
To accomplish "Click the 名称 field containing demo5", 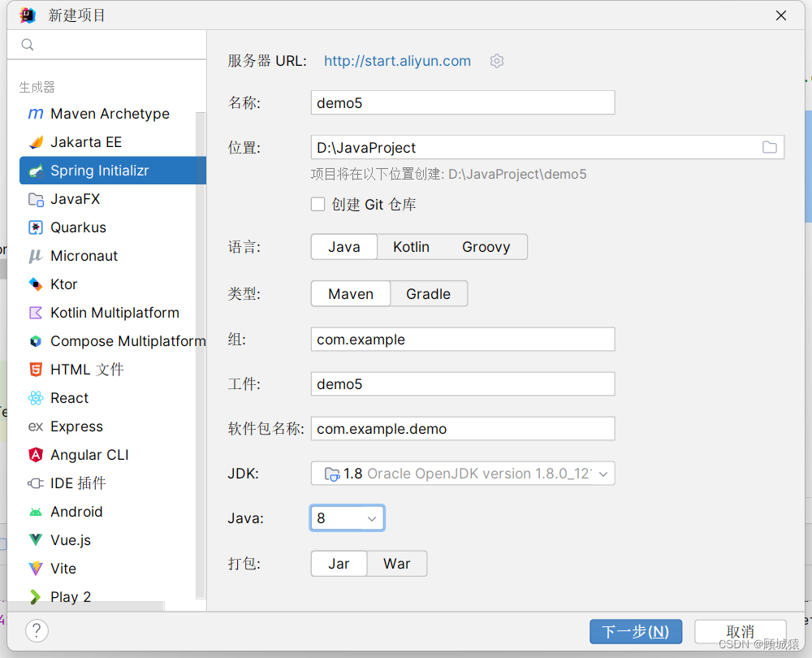I will [x=463, y=102].
